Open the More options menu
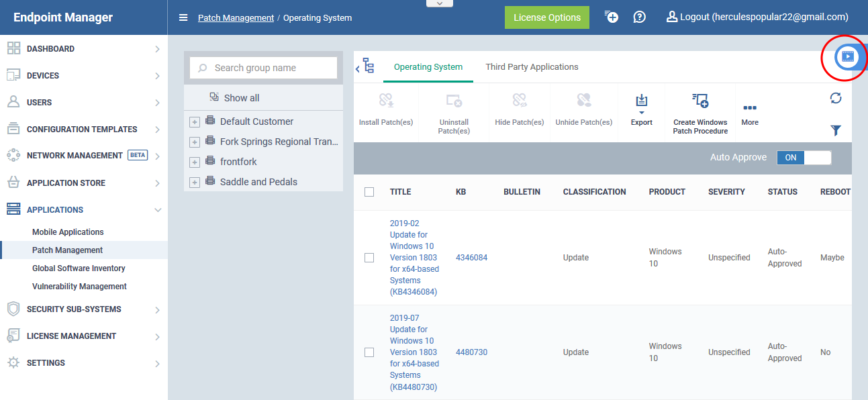 click(750, 114)
